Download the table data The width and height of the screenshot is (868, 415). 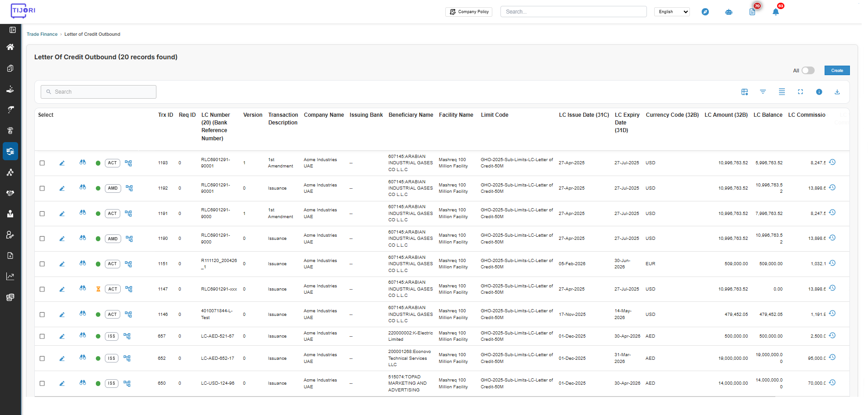point(837,92)
